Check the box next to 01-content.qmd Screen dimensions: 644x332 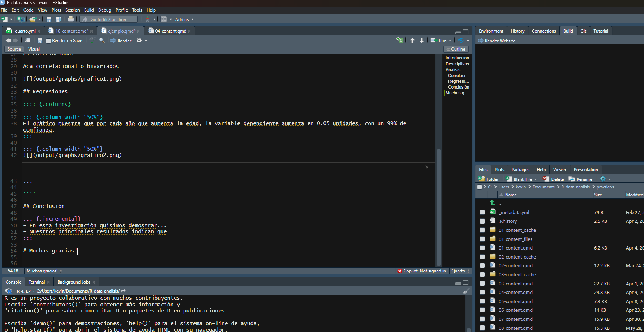482,248
